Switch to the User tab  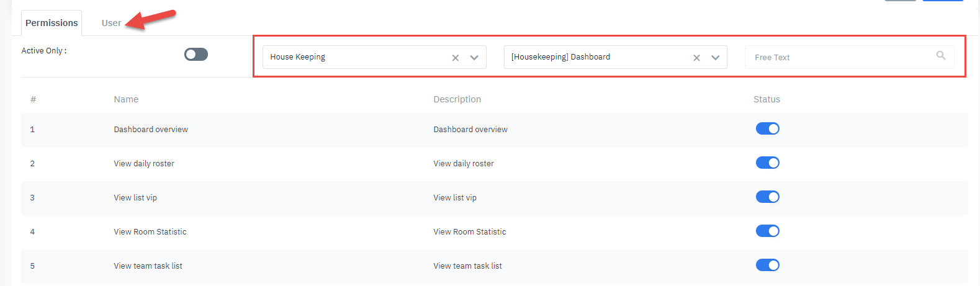[111, 23]
